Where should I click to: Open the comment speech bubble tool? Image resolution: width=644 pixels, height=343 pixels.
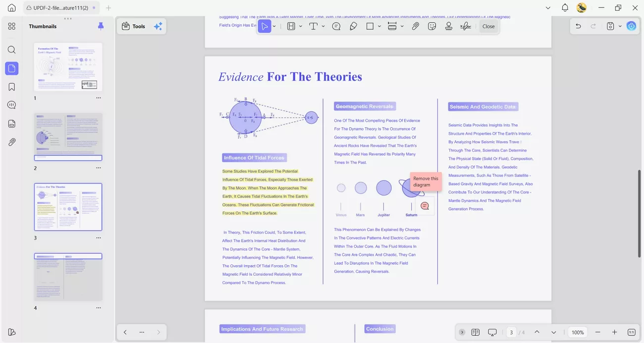(x=336, y=26)
